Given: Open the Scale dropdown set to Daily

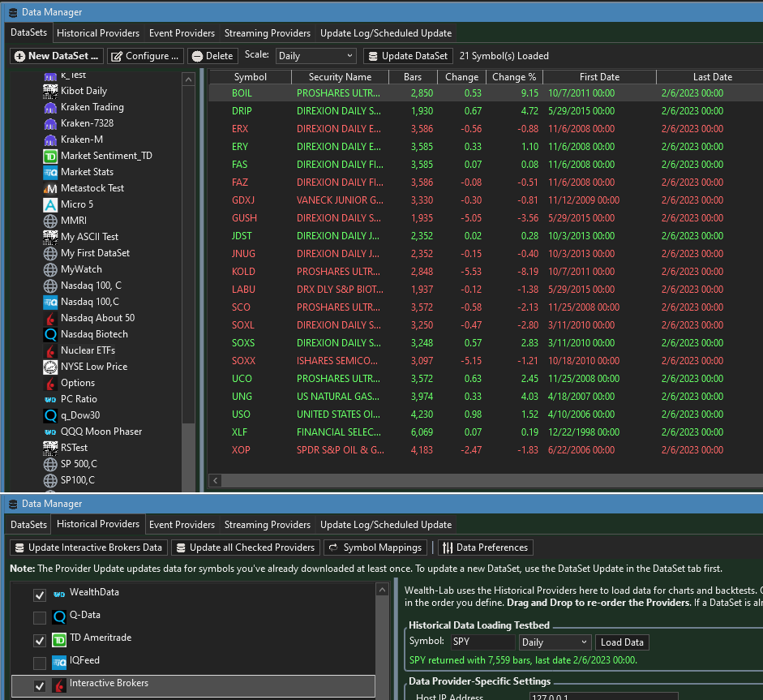Looking at the screenshot, I should coord(315,56).
